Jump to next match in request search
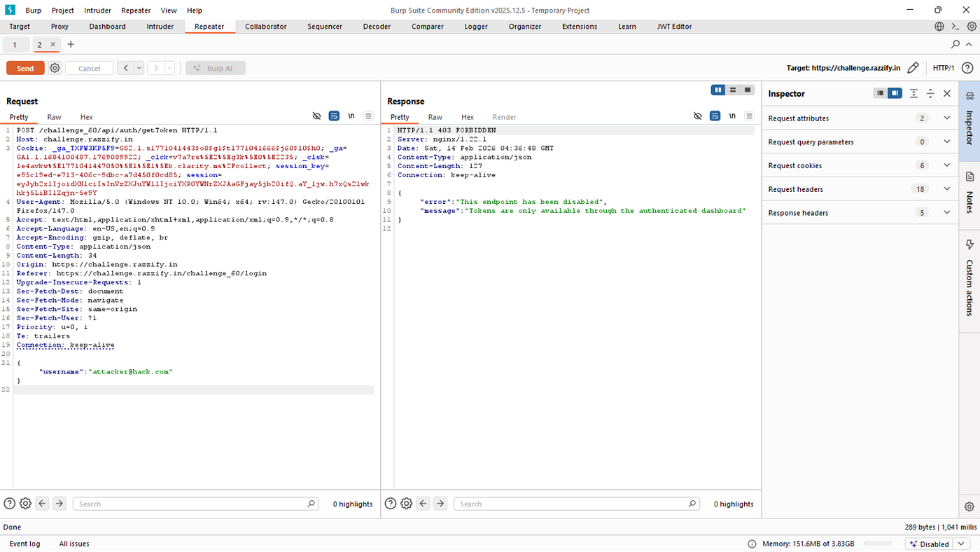The image size is (980, 552). click(59, 504)
